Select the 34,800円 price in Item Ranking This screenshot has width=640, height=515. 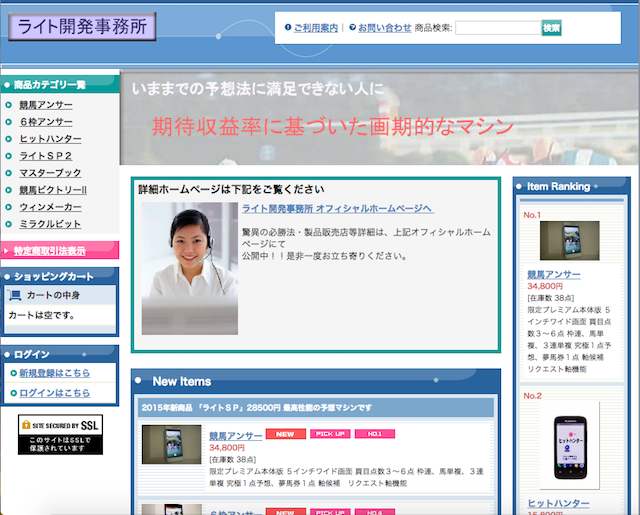coord(545,286)
